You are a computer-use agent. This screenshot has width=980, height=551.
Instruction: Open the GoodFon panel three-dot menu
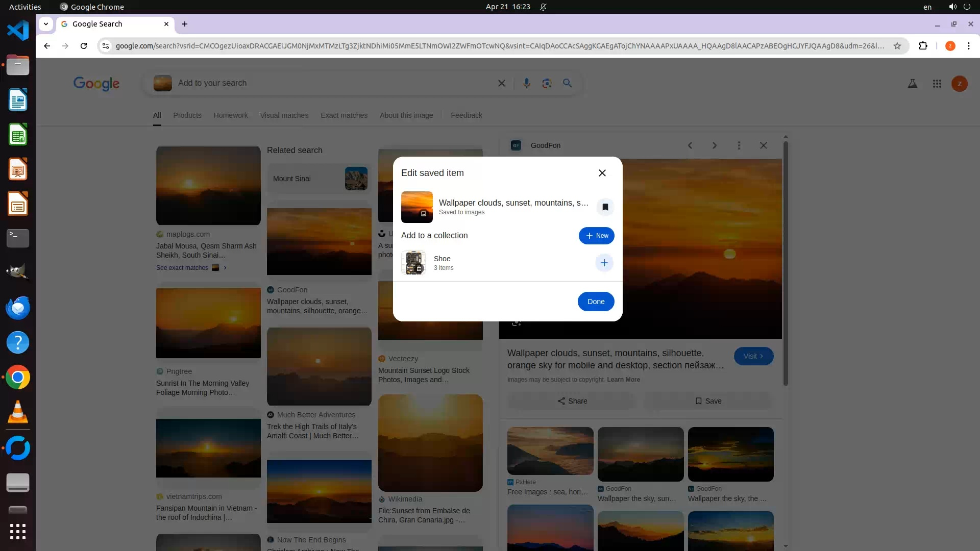point(739,145)
